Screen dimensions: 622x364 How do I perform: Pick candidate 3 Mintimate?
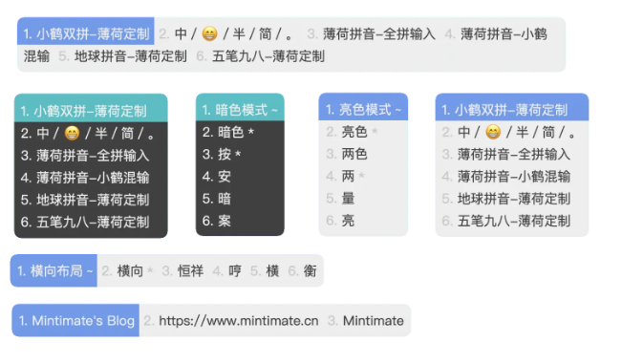click(366, 321)
